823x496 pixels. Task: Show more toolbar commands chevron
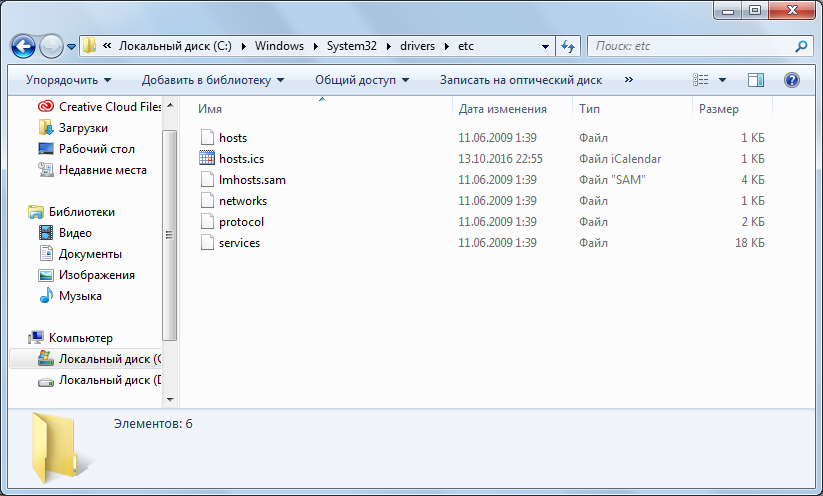pyautogui.click(x=629, y=80)
